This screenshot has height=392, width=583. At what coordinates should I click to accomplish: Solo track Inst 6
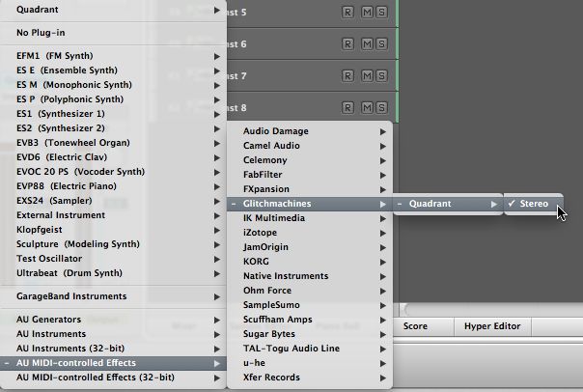coord(381,44)
